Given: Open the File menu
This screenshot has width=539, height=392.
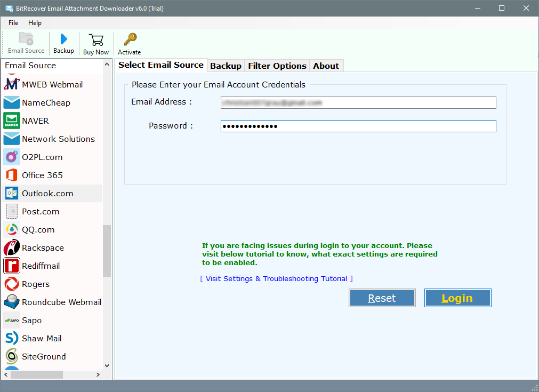Looking at the screenshot, I should pyautogui.click(x=13, y=23).
